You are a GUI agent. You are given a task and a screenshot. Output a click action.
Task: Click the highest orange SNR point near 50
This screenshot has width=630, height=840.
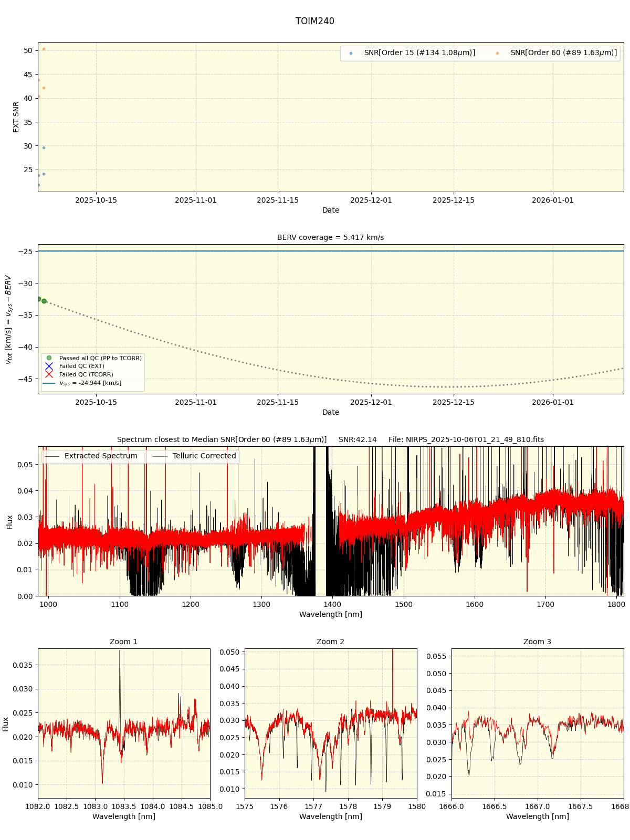coord(44,49)
